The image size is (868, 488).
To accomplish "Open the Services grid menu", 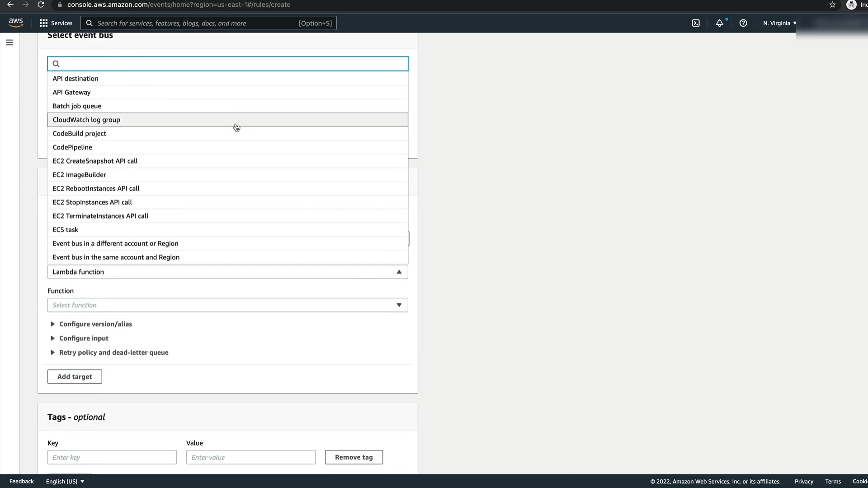I will tap(56, 23).
